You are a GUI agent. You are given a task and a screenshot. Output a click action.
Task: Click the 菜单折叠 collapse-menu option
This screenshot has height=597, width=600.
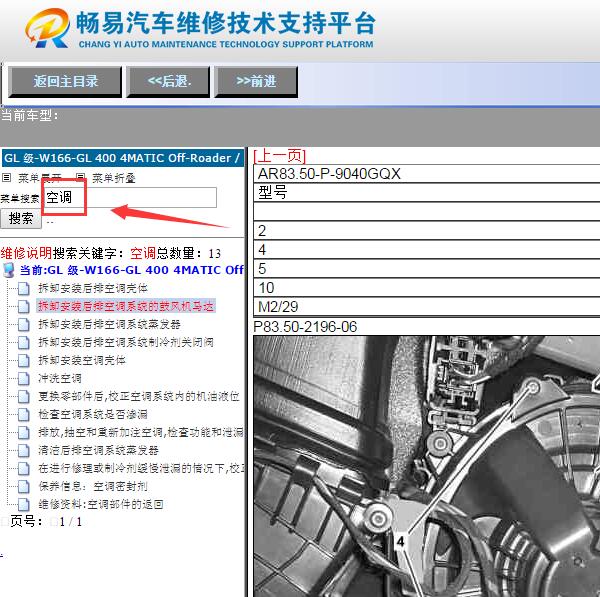point(114,178)
